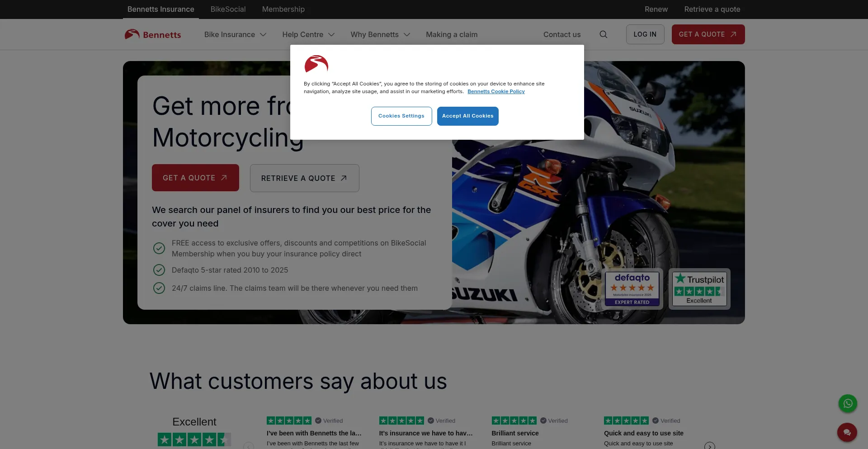This screenshot has height=449, width=868.
Task: Click Retrieve a quote in top bar
Action: 712,9
